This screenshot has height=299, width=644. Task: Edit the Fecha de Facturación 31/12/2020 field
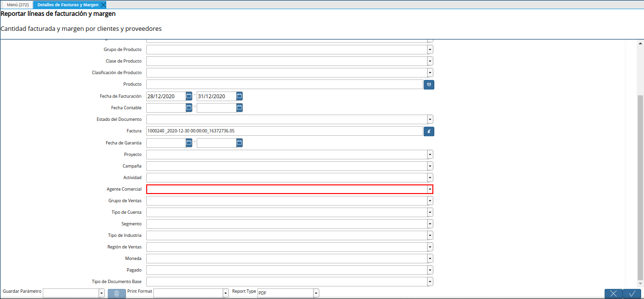coord(216,96)
